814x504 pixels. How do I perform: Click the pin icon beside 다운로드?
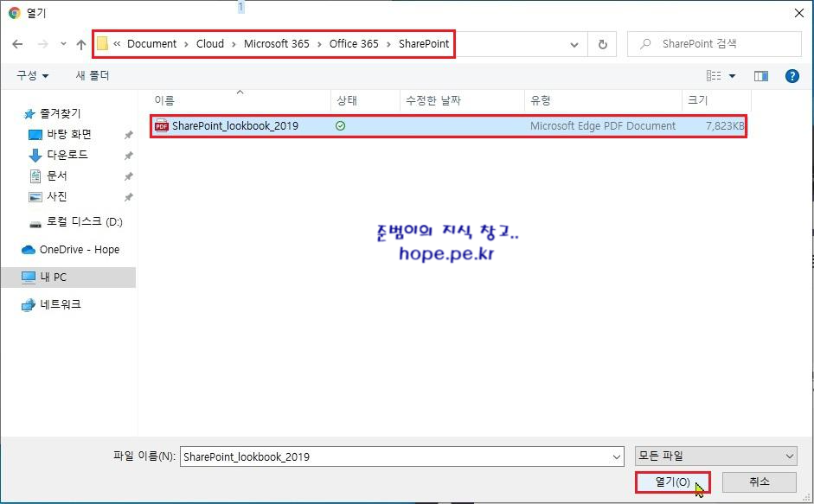128,156
